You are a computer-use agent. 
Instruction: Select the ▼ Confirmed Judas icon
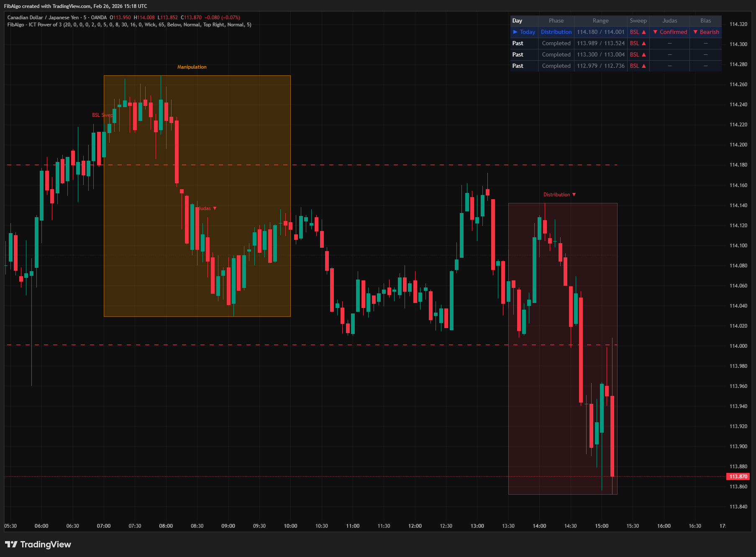point(669,32)
